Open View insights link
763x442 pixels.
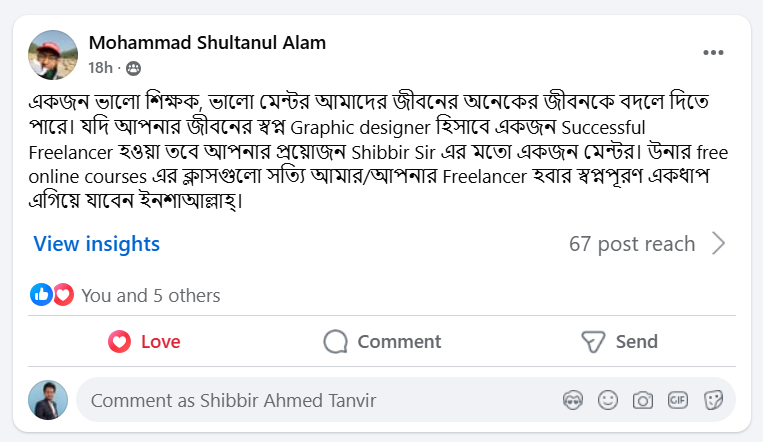pos(96,244)
